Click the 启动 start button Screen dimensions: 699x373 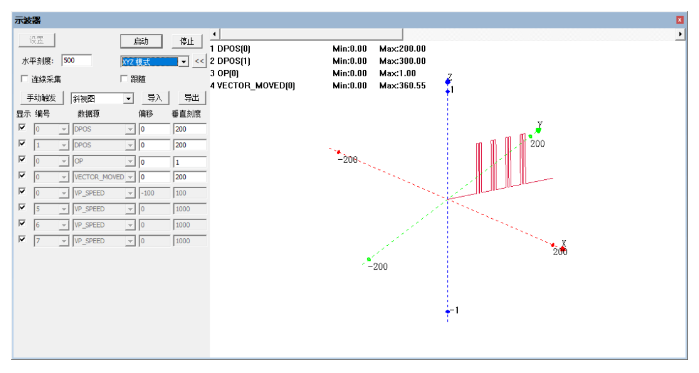coord(141,41)
